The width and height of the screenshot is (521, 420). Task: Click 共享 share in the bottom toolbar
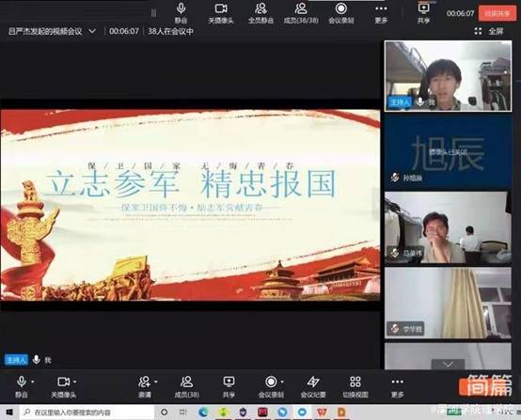click(x=229, y=386)
